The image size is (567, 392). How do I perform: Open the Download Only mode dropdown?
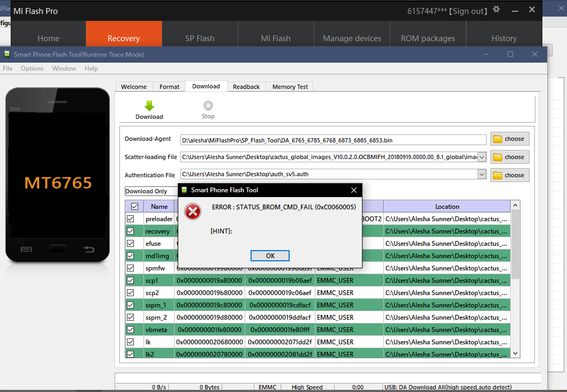tap(151, 191)
